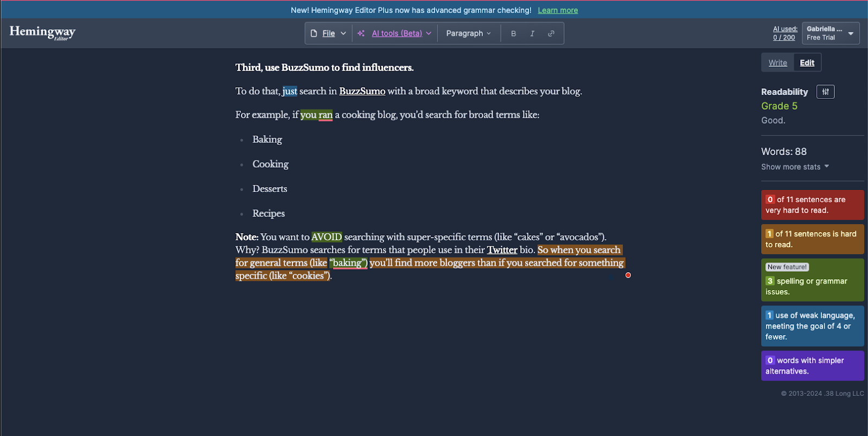Click the highlighted word 'just'
Image resolution: width=868 pixels, height=436 pixels.
[290, 91]
